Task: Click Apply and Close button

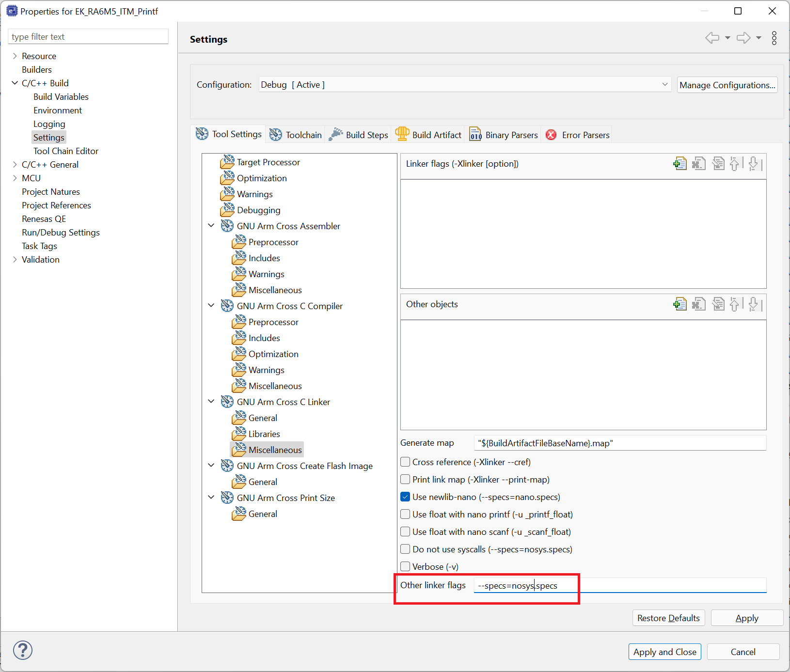Action: (664, 652)
